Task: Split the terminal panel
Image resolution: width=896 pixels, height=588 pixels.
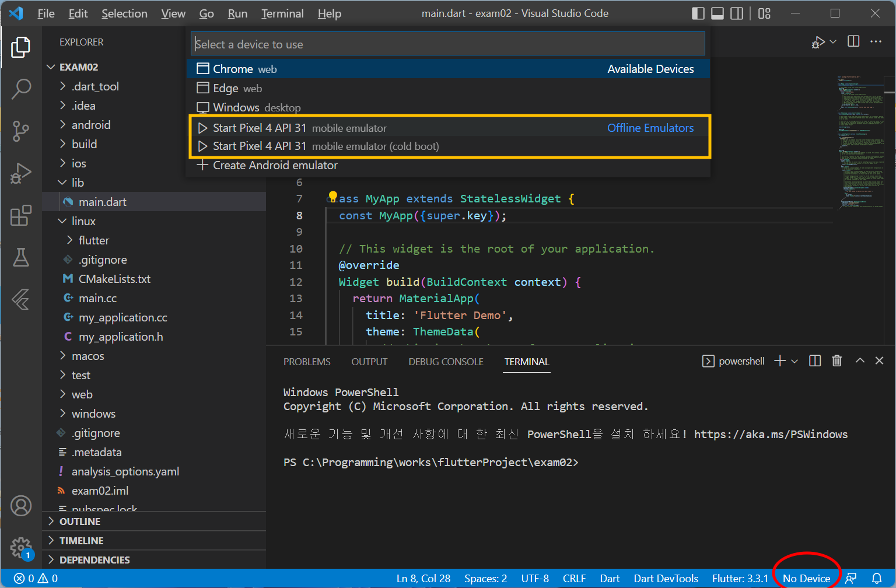Action: coord(815,361)
